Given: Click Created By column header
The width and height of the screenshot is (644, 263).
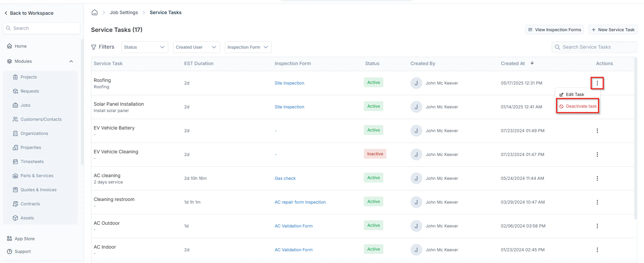Looking at the screenshot, I should click(423, 63).
